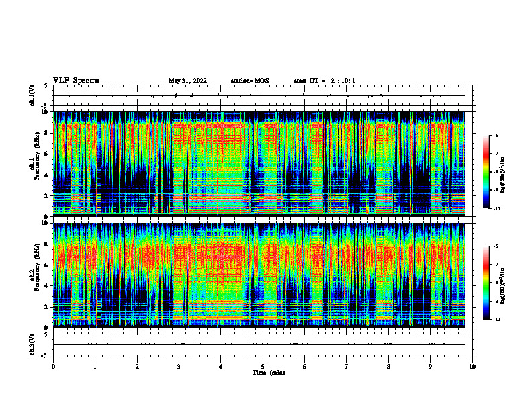The height and width of the screenshot is (411, 532).
Task: Click the '-10' label on ch.2 colorbar
Action: 496,320
